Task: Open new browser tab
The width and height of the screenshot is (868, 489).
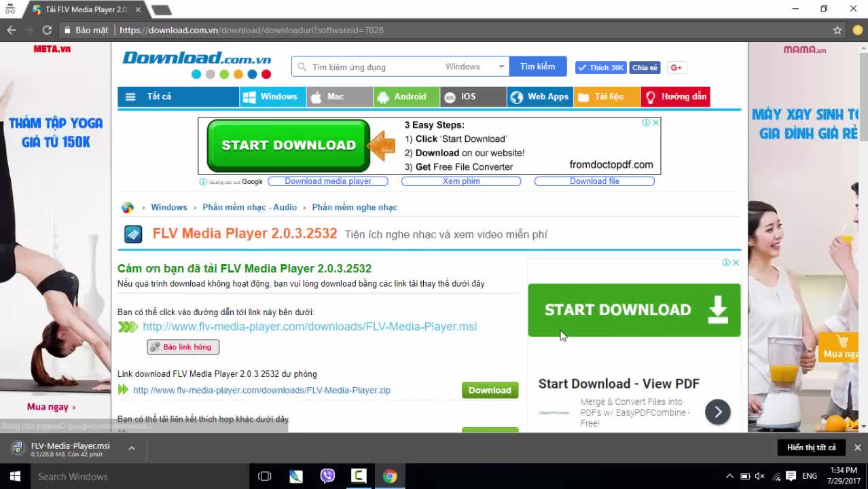Action: pos(161,10)
